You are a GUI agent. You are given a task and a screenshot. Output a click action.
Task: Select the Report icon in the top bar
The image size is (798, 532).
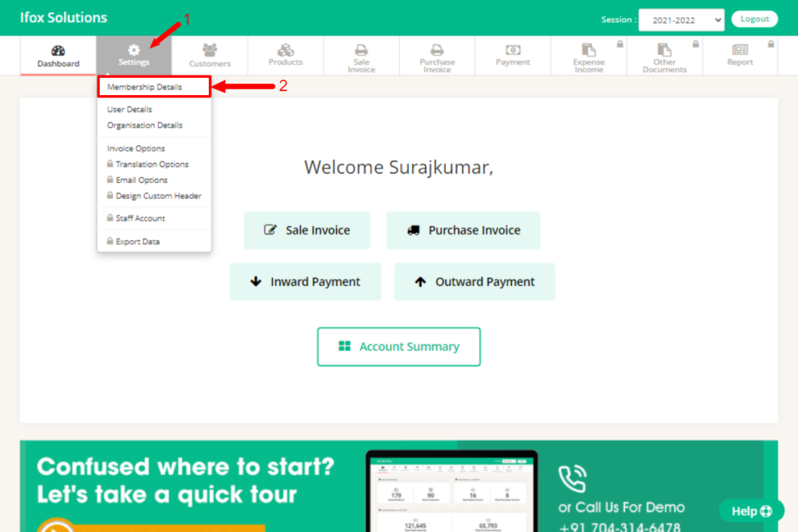[740, 55]
